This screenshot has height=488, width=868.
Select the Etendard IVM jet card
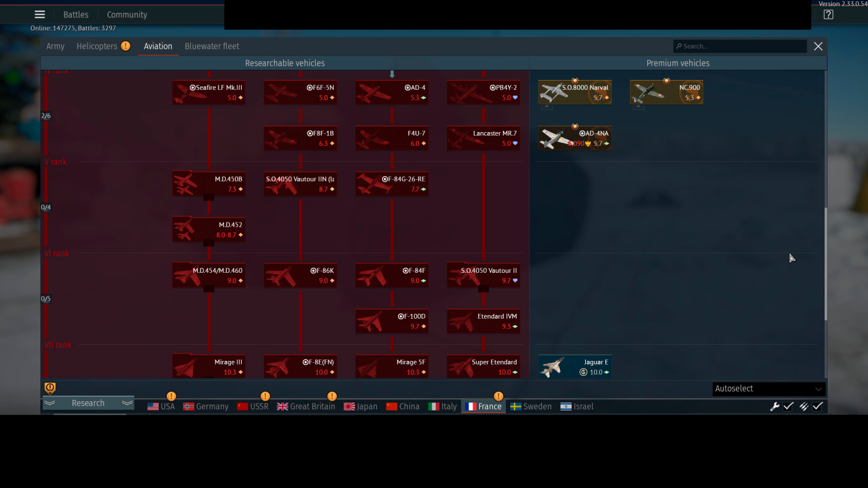coord(484,322)
